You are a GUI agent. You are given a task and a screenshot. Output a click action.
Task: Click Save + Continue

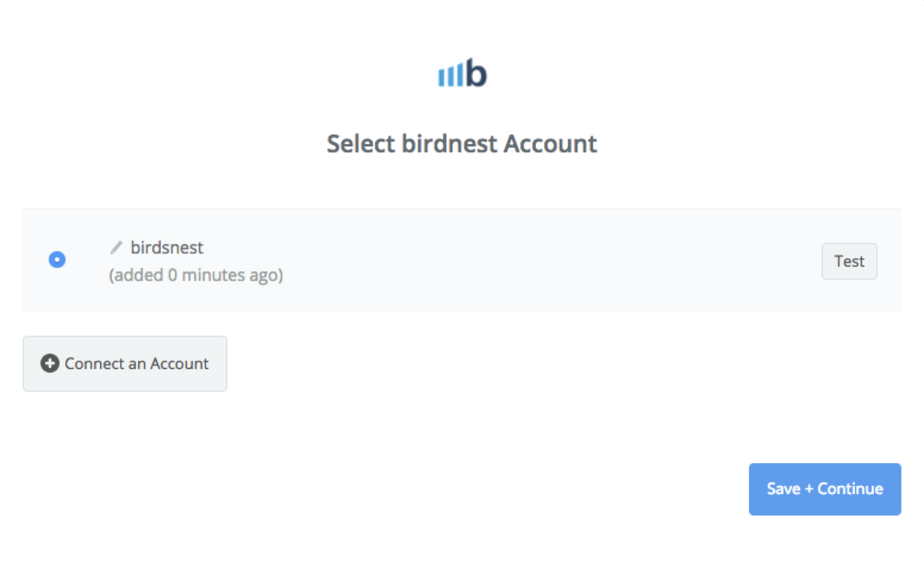pyautogui.click(x=825, y=489)
